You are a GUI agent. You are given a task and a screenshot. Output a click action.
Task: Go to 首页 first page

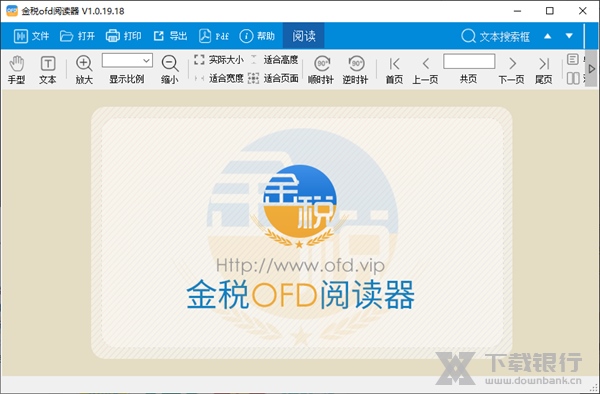[394, 70]
